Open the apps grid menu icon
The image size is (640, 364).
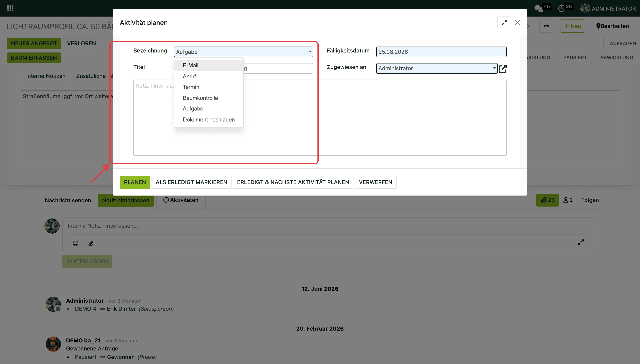[10, 8]
